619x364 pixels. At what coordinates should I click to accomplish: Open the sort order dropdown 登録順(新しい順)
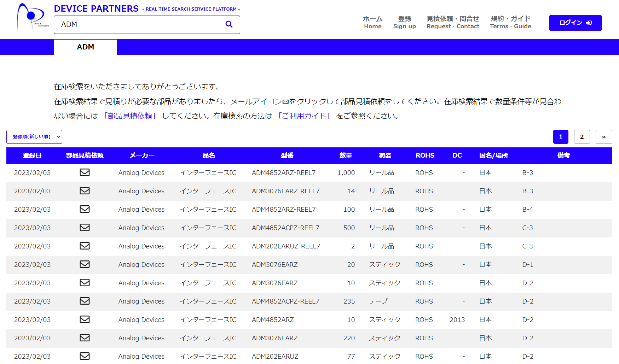pos(34,137)
